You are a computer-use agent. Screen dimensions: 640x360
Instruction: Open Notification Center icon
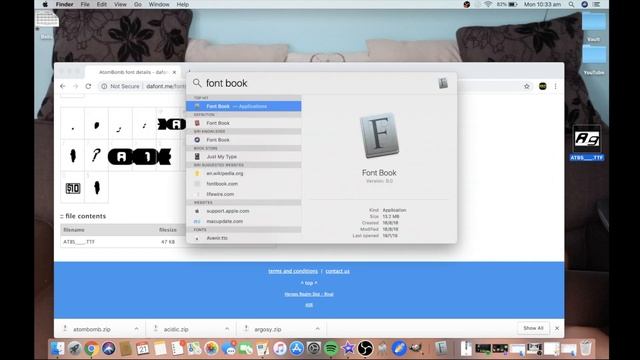[597, 4]
